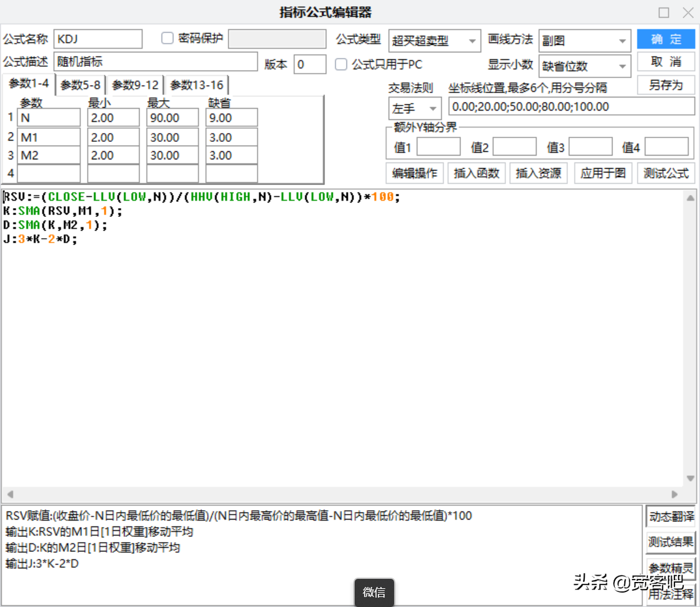This screenshot has height=607, width=700.
Task: Open the 公式类型 dropdown
Action: click(435, 41)
